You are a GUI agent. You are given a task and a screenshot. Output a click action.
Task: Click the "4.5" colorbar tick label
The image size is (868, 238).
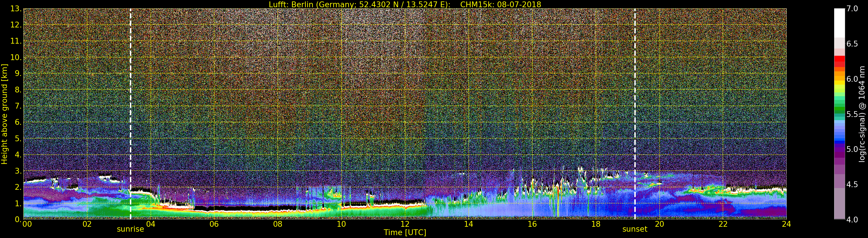(852, 185)
